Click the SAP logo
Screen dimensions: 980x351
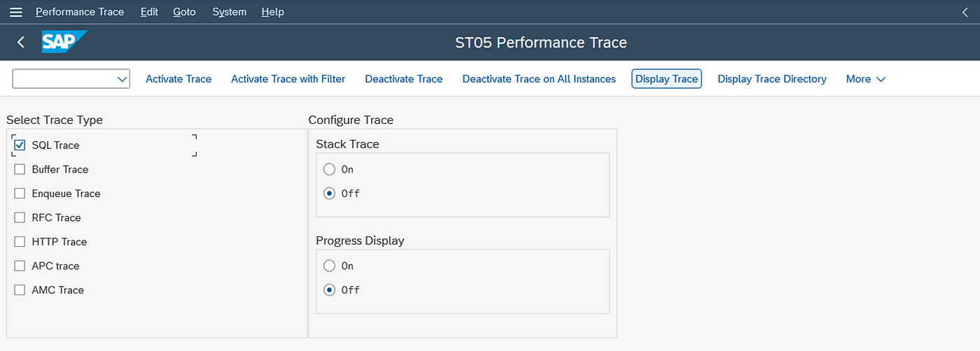64,42
